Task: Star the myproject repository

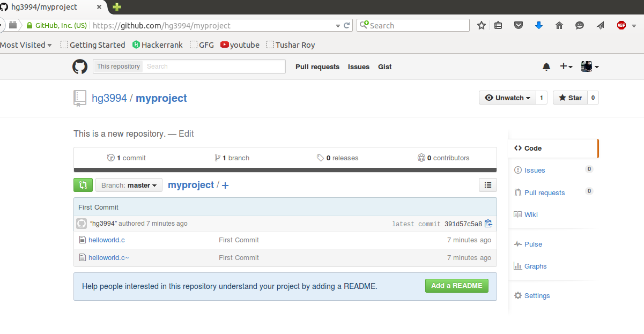Action: 570,98
